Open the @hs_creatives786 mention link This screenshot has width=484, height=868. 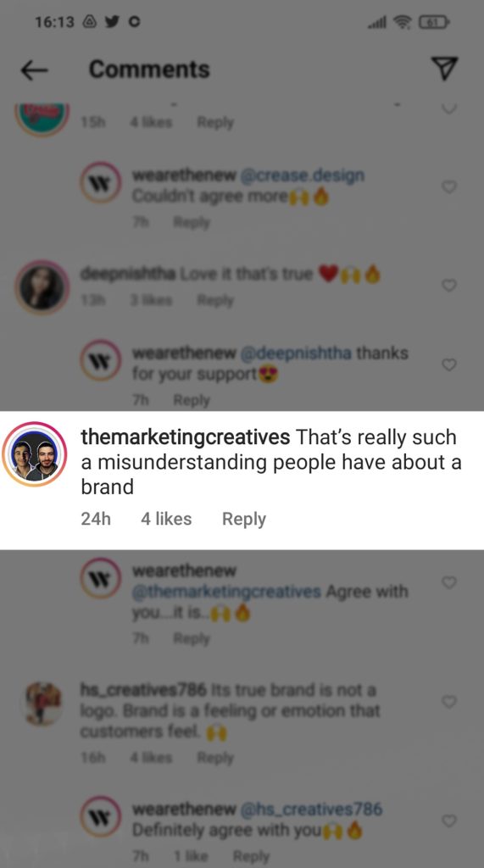(312, 809)
